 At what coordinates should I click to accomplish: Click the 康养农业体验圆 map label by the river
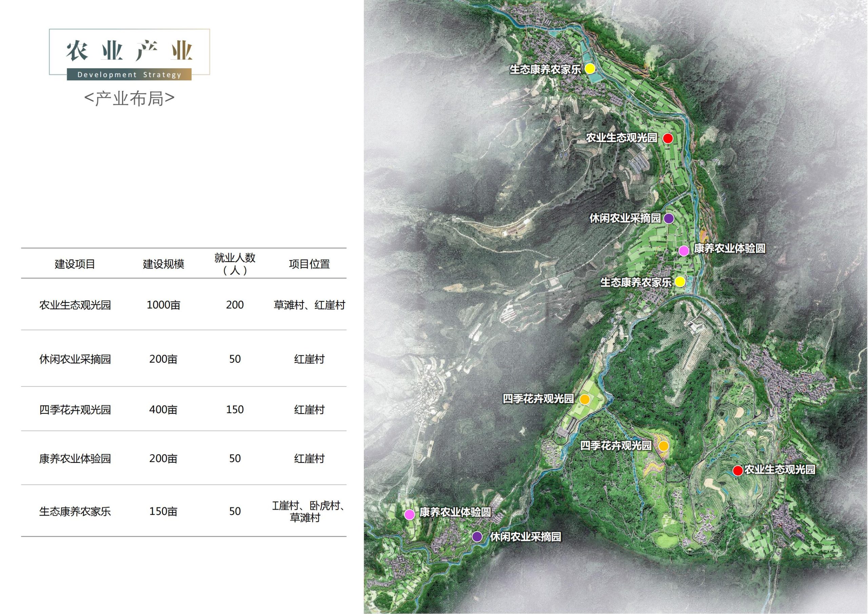(x=730, y=248)
